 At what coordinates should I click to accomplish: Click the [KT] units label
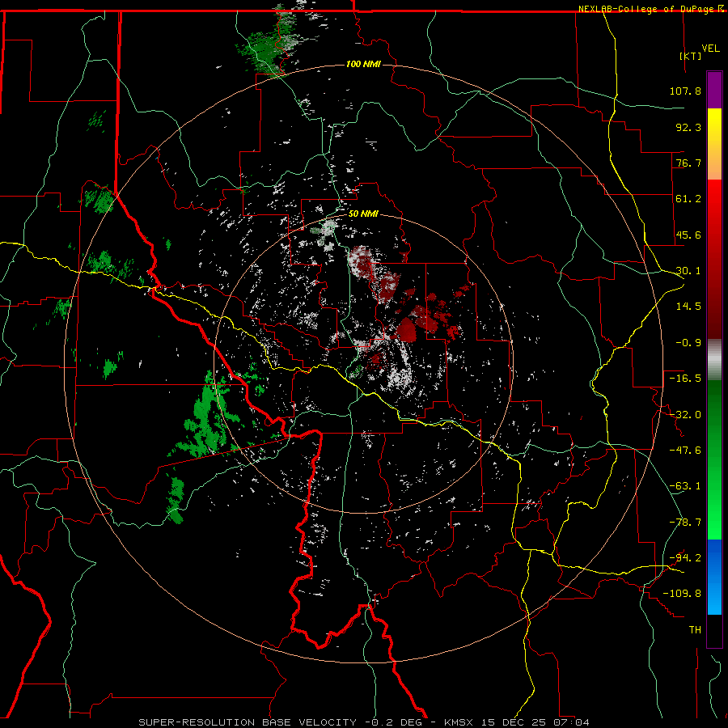tap(690, 56)
